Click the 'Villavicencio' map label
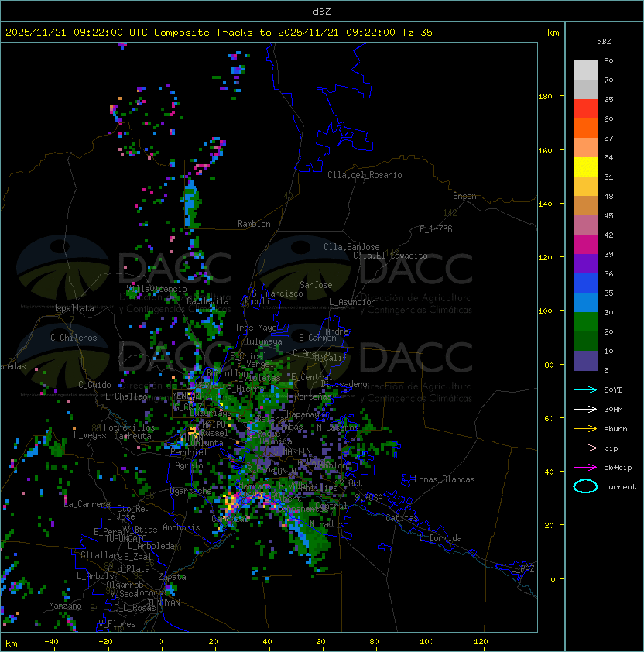This screenshot has width=644, height=652. pos(156,289)
